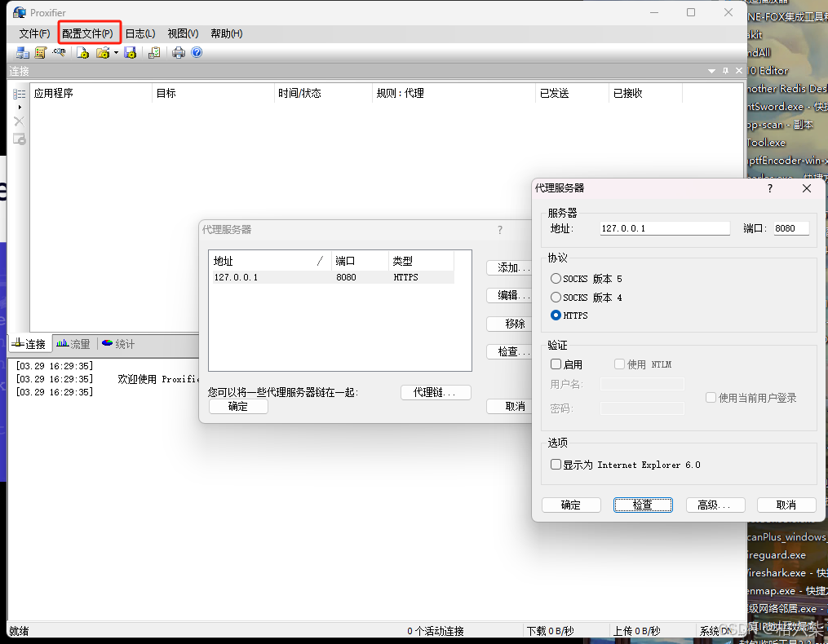828x644 pixels.
Task: Click 确定 in the proxy server edit dialog
Action: [x=571, y=505]
